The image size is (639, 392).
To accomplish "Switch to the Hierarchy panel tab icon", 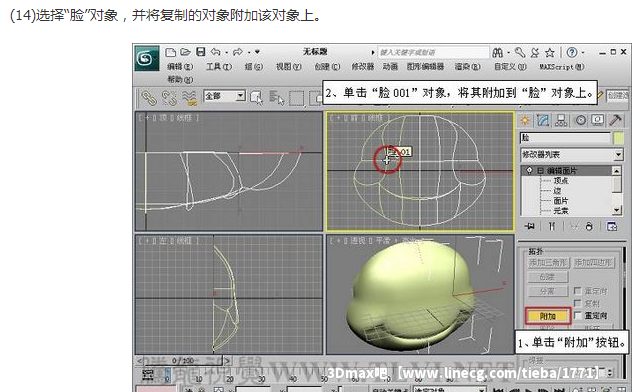I will [561, 120].
